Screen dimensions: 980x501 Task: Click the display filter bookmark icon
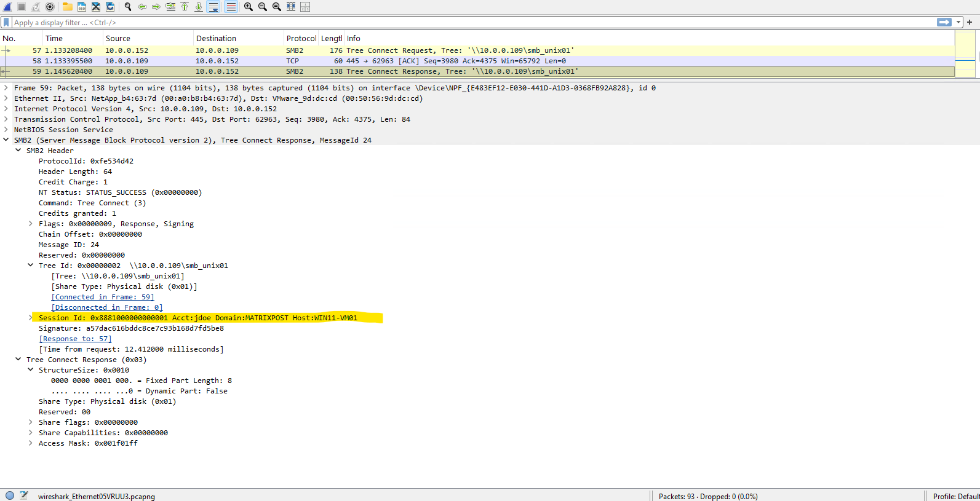tap(6, 22)
